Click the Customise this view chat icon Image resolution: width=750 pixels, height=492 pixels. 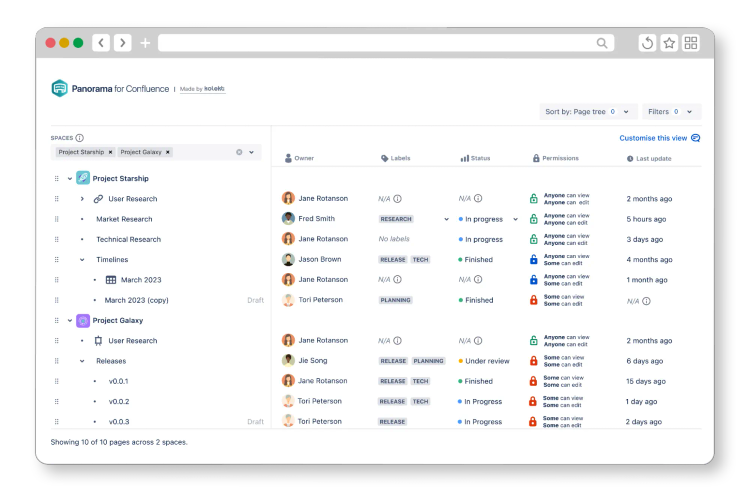pyautogui.click(x=696, y=138)
